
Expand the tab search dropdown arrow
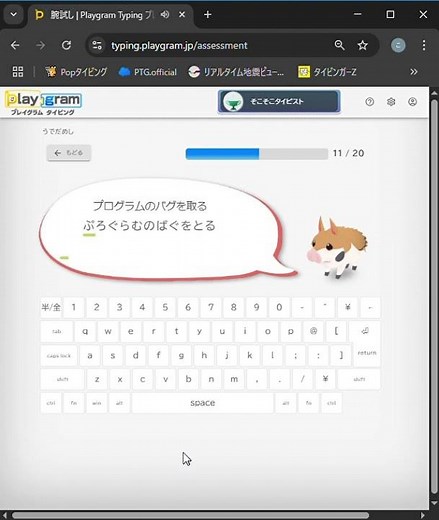(x=14, y=15)
